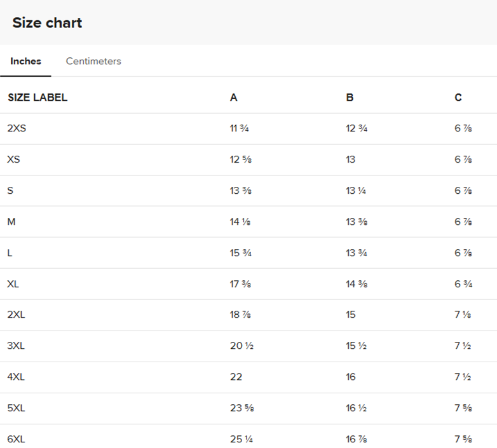Click the A value 23 ⅝ for 5XL
Viewport: 497px width, 448px height.
tap(240, 409)
